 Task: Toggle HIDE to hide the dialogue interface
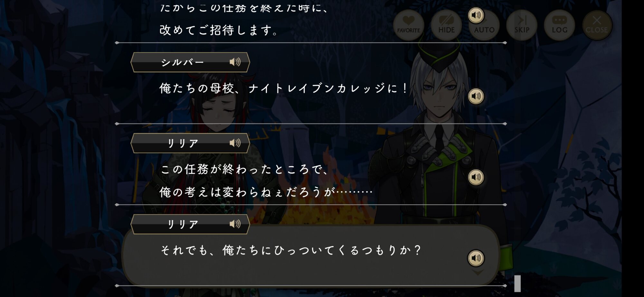coord(446,25)
